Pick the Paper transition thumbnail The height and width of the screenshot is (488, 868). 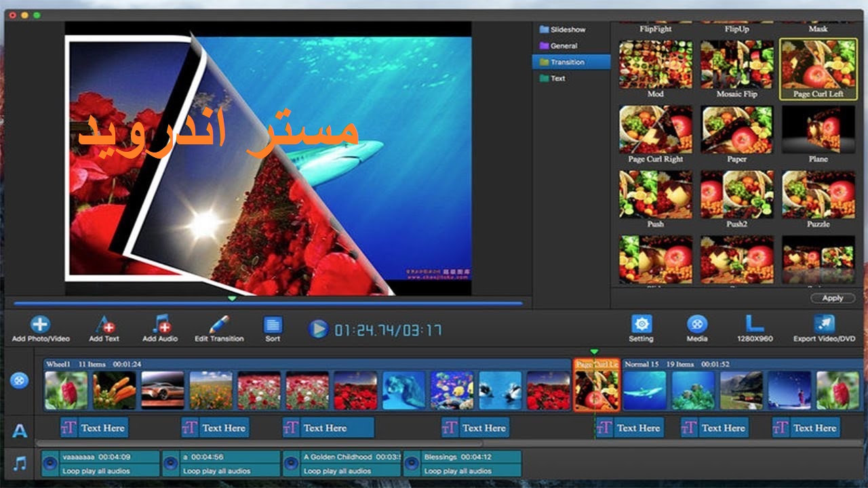coord(737,129)
